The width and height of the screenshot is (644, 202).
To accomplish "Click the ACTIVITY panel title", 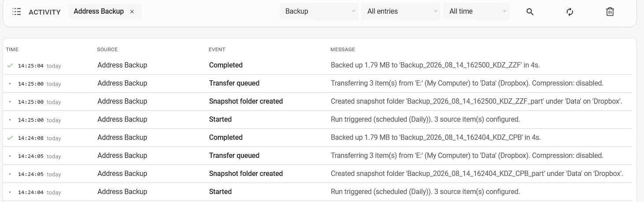I will 45,12.
